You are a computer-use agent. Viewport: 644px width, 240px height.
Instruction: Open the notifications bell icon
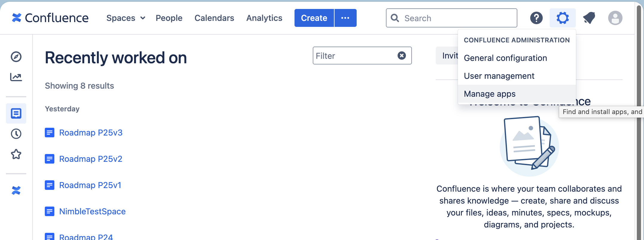(x=589, y=18)
